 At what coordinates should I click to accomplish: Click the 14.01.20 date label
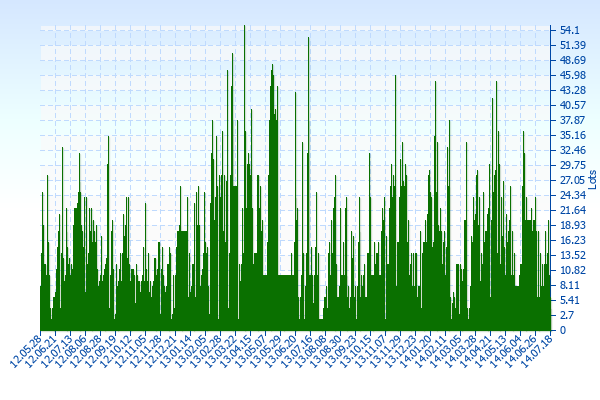point(416,351)
